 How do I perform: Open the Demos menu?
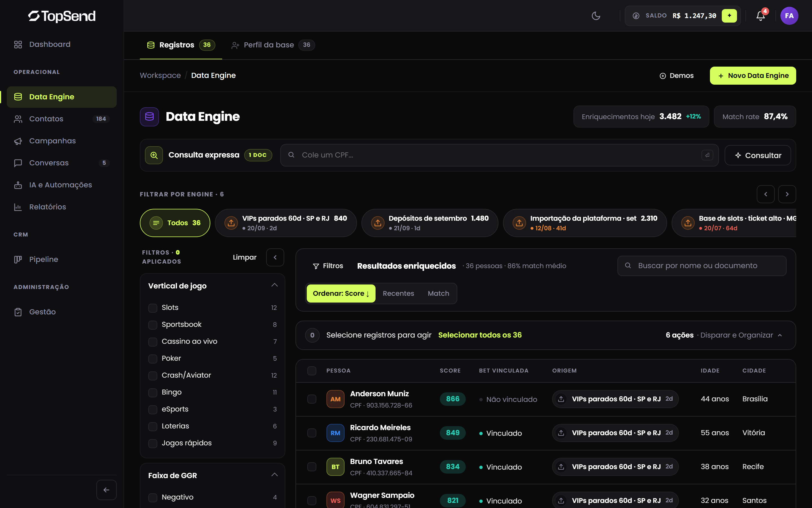pos(676,76)
